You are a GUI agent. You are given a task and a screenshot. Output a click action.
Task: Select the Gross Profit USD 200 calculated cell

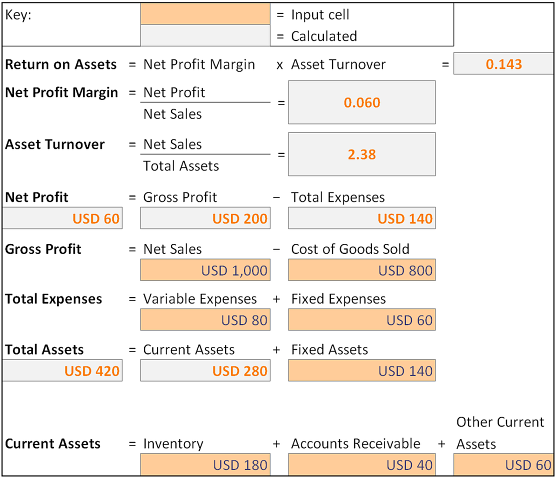[205, 218]
